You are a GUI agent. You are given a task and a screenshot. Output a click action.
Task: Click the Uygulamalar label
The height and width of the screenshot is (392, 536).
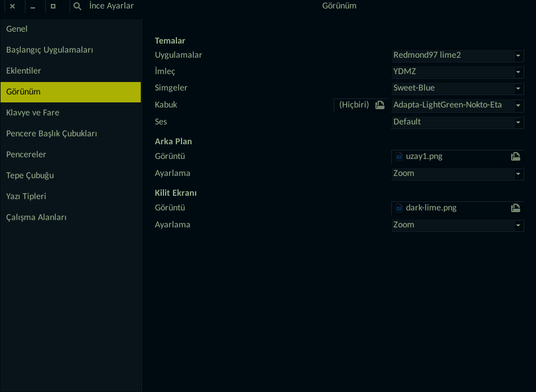179,55
